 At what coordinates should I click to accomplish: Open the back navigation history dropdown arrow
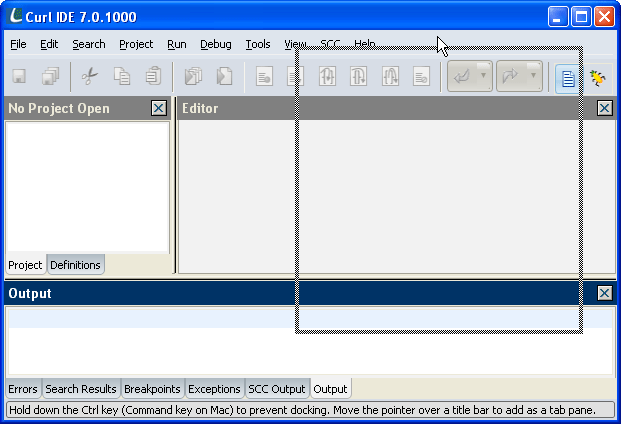coord(484,77)
